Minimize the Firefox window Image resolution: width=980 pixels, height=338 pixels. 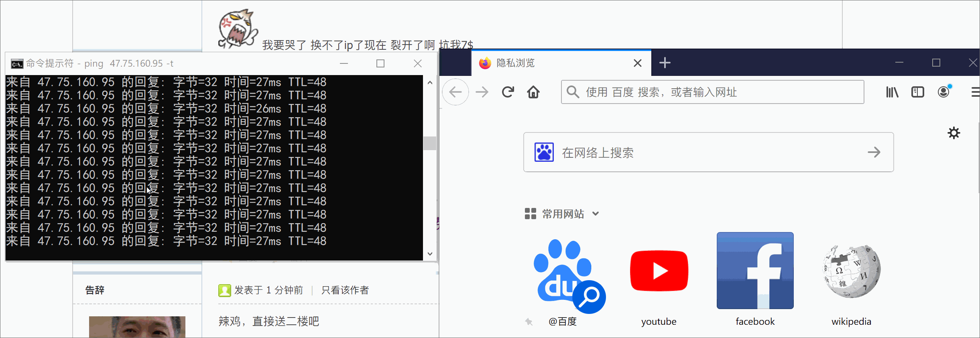[899, 63]
